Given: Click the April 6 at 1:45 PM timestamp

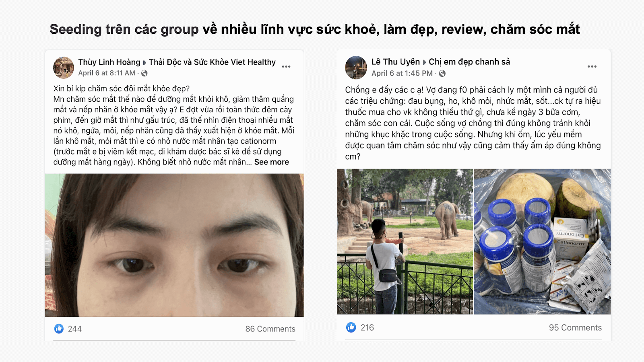Looking at the screenshot, I should [x=402, y=73].
